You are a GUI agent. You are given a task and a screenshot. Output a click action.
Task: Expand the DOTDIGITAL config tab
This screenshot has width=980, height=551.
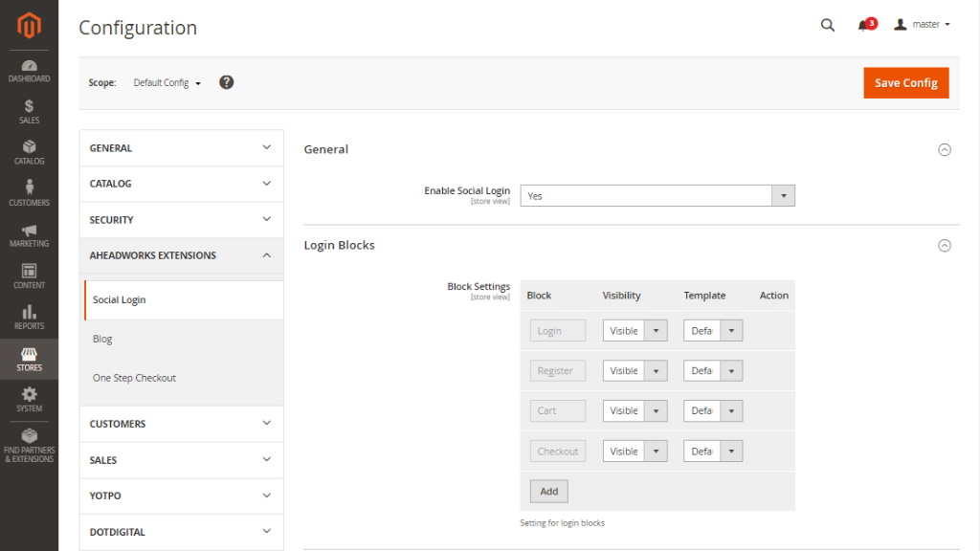[181, 532]
